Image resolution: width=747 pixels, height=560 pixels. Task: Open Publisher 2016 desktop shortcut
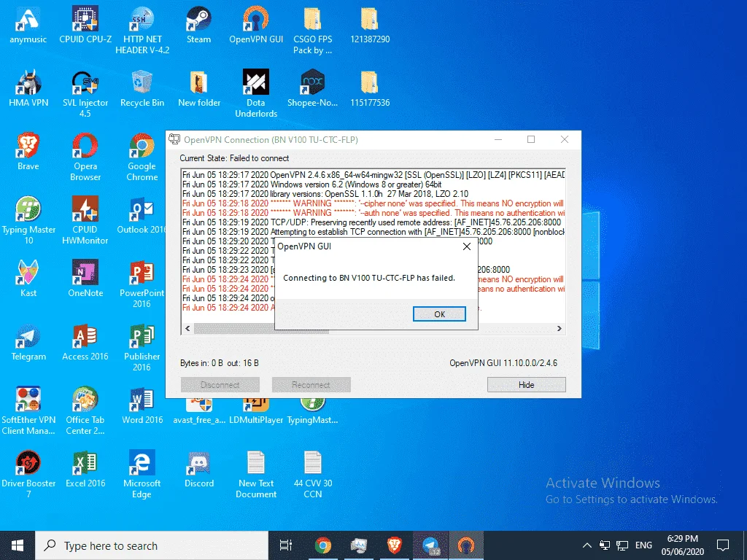tap(142, 348)
